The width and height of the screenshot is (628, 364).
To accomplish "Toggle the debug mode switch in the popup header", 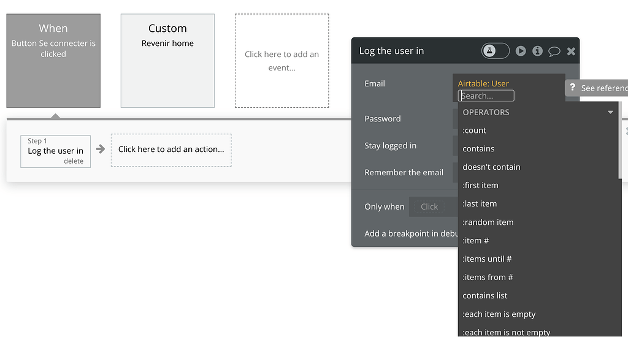I will (x=496, y=51).
